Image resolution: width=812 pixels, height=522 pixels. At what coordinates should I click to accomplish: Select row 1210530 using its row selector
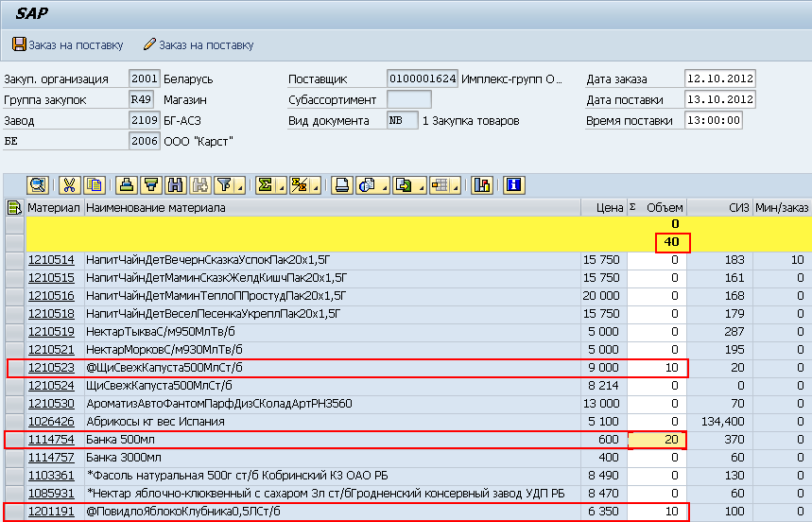pos(15,404)
